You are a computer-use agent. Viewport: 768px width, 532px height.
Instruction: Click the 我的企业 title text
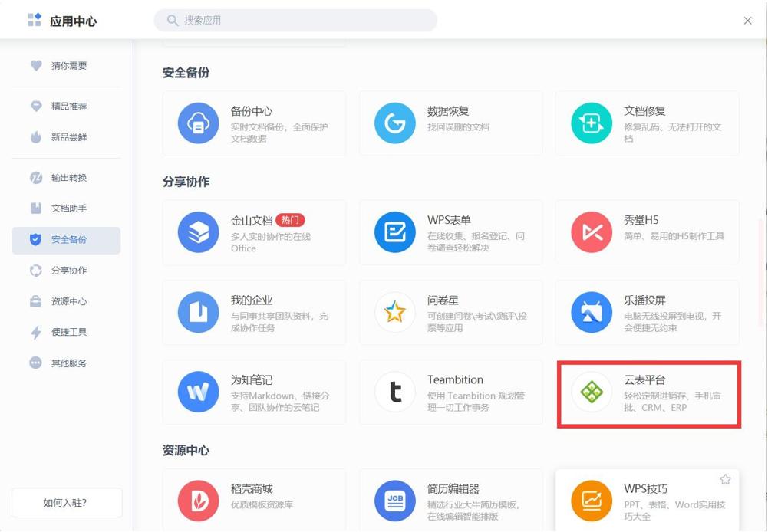tap(252, 300)
